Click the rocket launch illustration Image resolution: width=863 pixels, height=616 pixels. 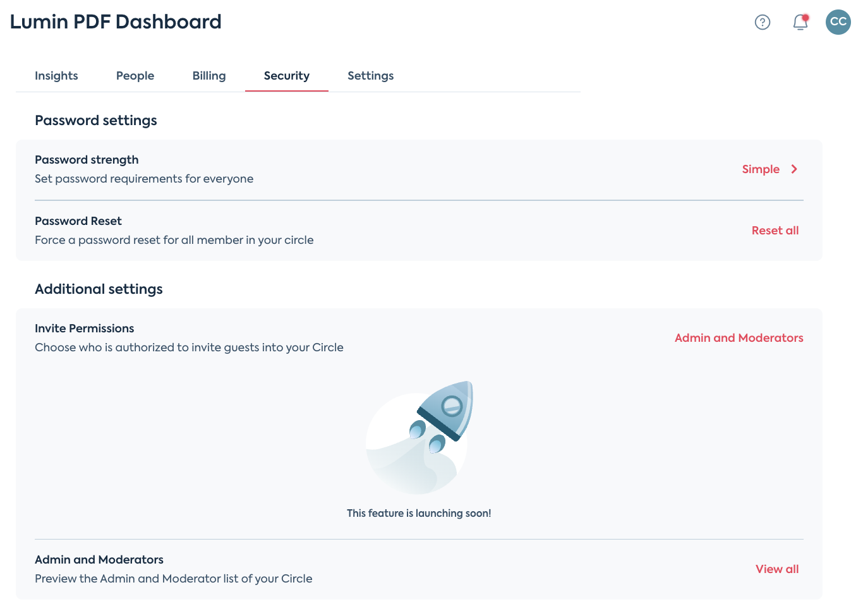[x=419, y=437]
